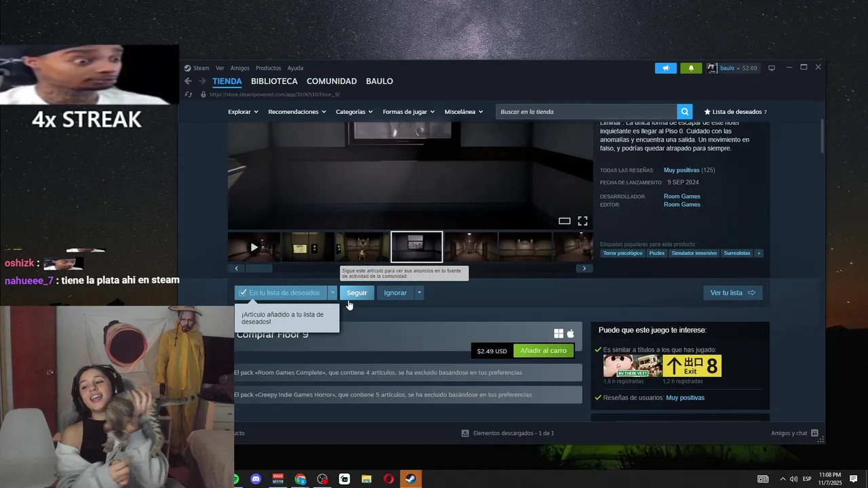The height and width of the screenshot is (488, 868).
Task: Open the BAULO profile tab
Action: point(380,81)
